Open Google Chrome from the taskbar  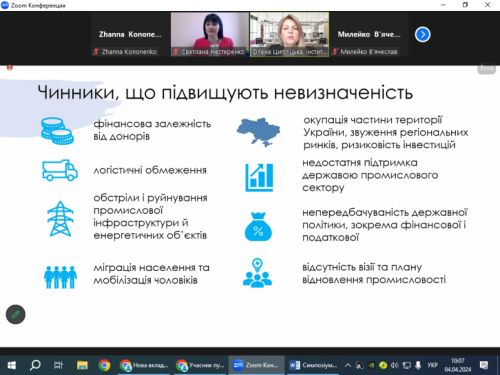click(104, 366)
